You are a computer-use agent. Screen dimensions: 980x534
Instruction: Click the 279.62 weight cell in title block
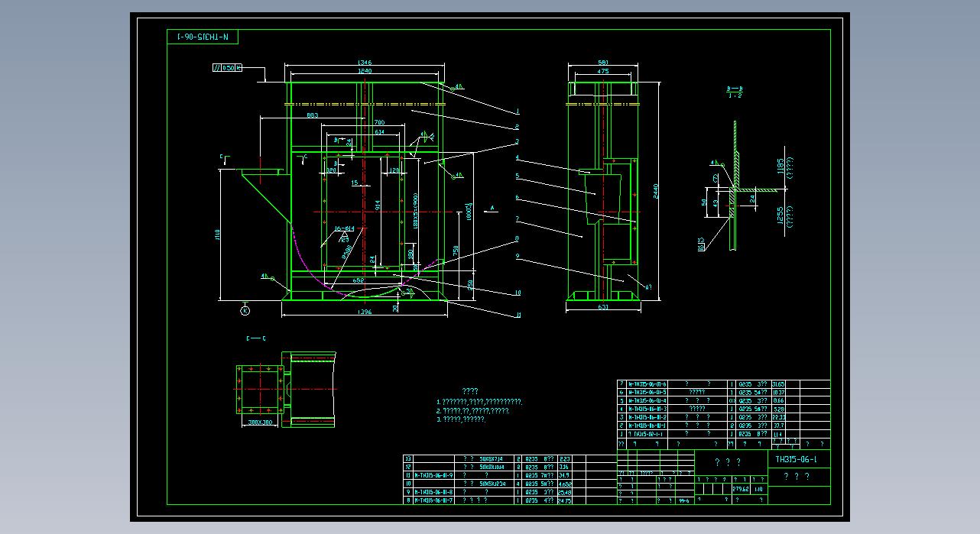pos(739,489)
